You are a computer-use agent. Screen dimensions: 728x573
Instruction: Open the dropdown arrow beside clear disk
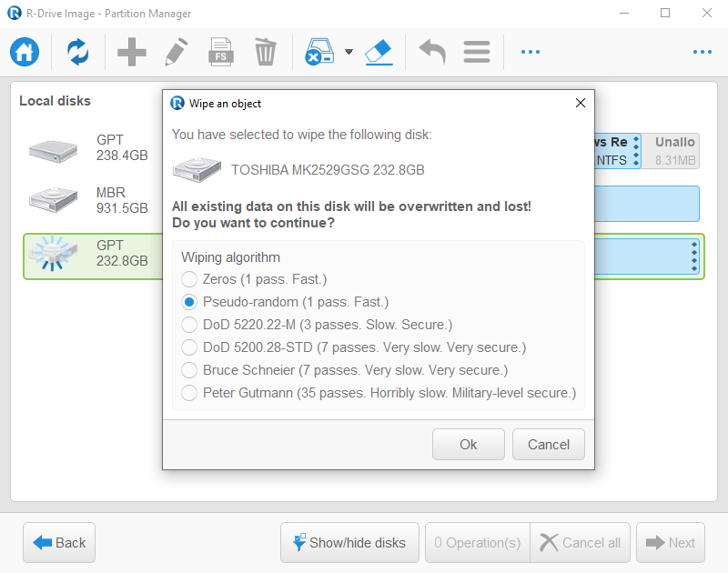tap(349, 52)
